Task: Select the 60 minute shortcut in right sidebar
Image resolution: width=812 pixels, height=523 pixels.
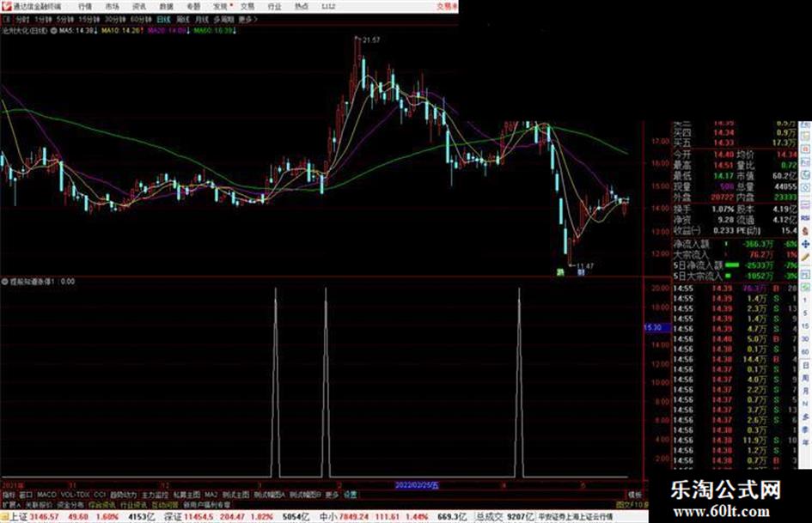Action: click(805, 351)
